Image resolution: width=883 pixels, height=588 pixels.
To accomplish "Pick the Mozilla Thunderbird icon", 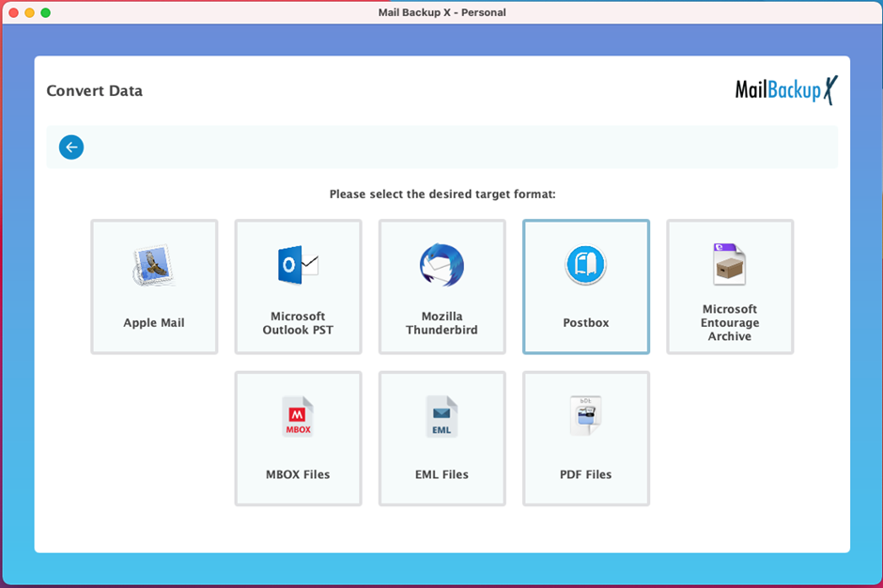I will coord(442,265).
